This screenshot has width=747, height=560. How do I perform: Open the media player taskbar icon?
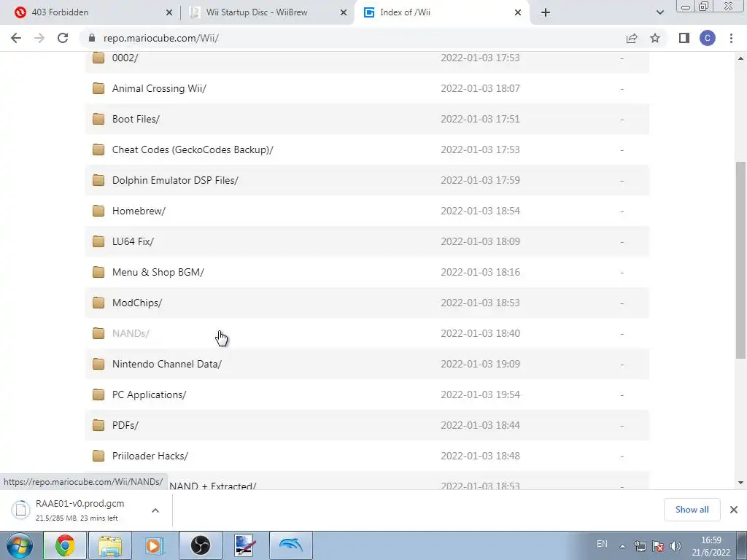coord(155,545)
